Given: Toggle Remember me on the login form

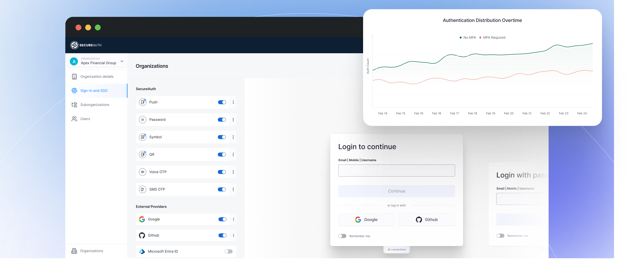Looking at the screenshot, I should pyautogui.click(x=342, y=236).
